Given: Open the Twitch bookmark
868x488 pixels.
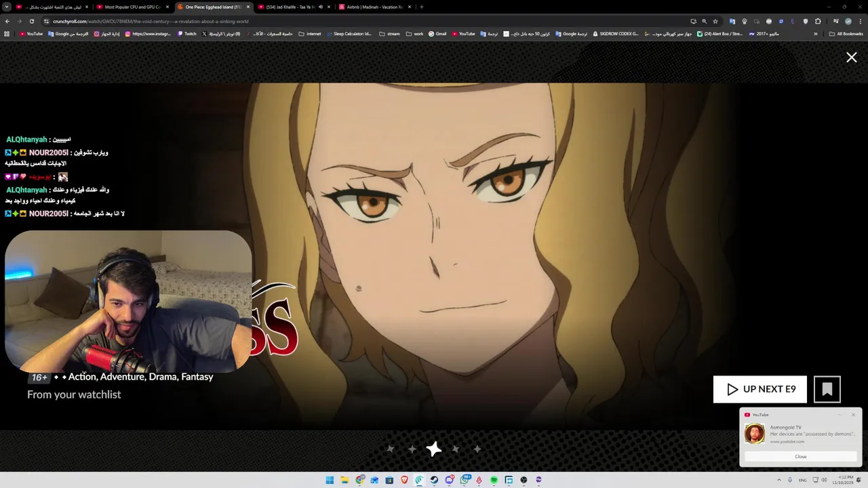Looking at the screenshot, I should click(x=186, y=33).
